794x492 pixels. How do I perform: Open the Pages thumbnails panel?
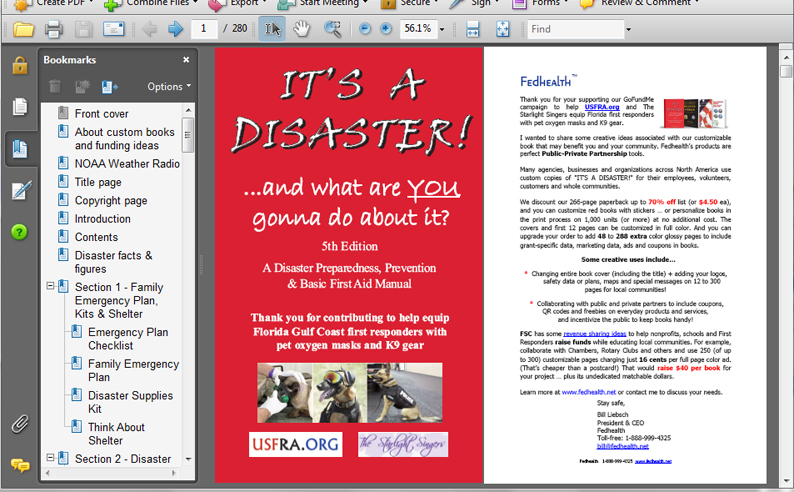click(20, 107)
